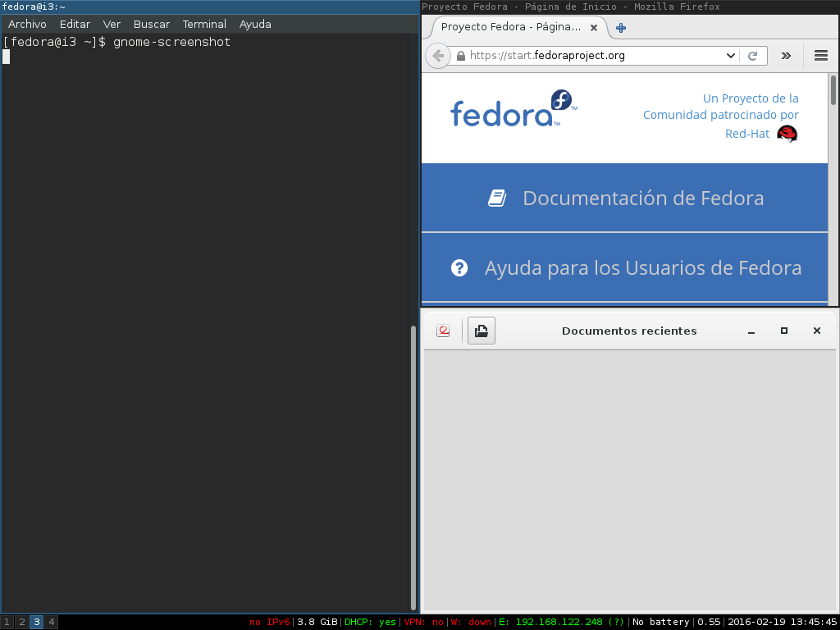Screen dimensions: 840x630
Task: Open the Archivo menu in the terminal
Action: tap(27, 24)
